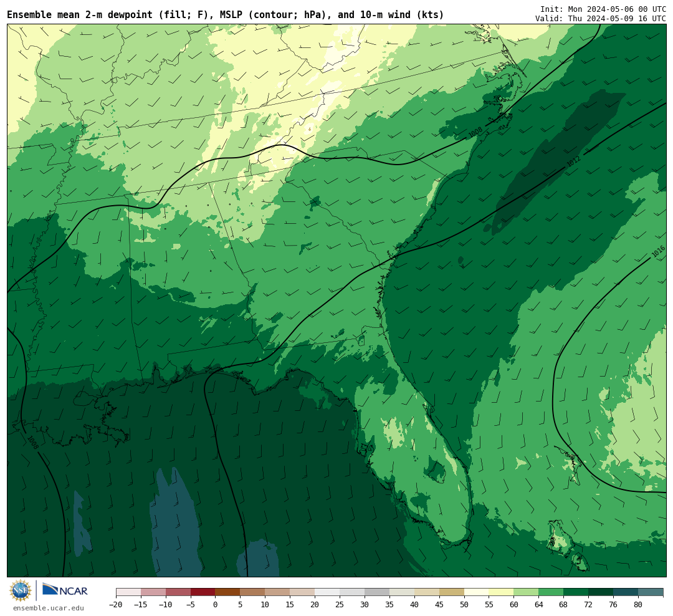Image resolution: width=673 pixels, height=616 pixels.
Task: Pick the colorbar swatch between -10 and -5
Action: tap(178, 592)
